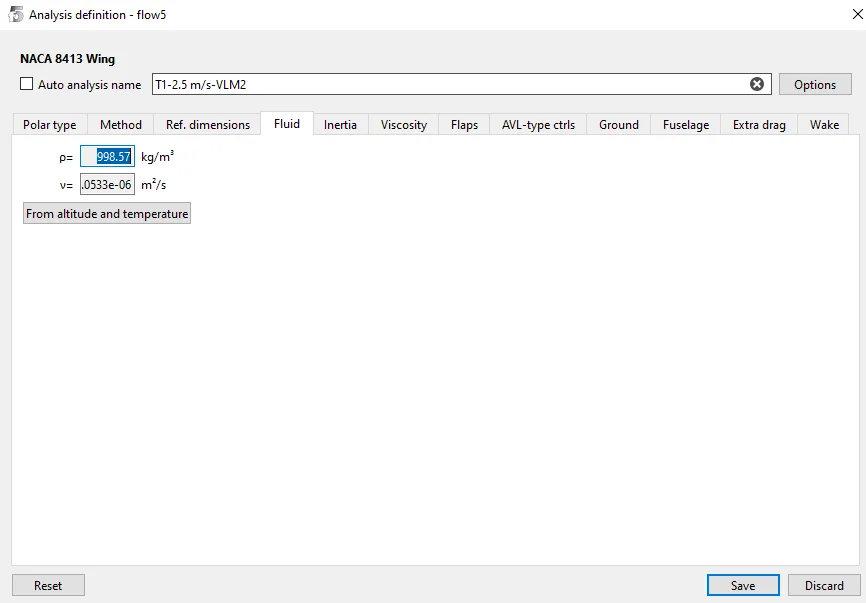Select the Ground tab
The width and height of the screenshot is (866, 603).
(x=619, y=125)
